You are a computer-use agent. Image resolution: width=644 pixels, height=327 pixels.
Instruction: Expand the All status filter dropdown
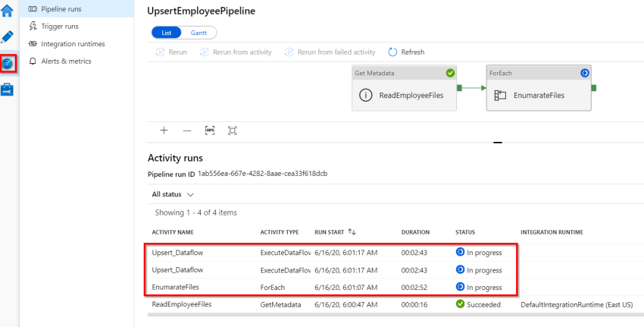(x=173, y=194)
